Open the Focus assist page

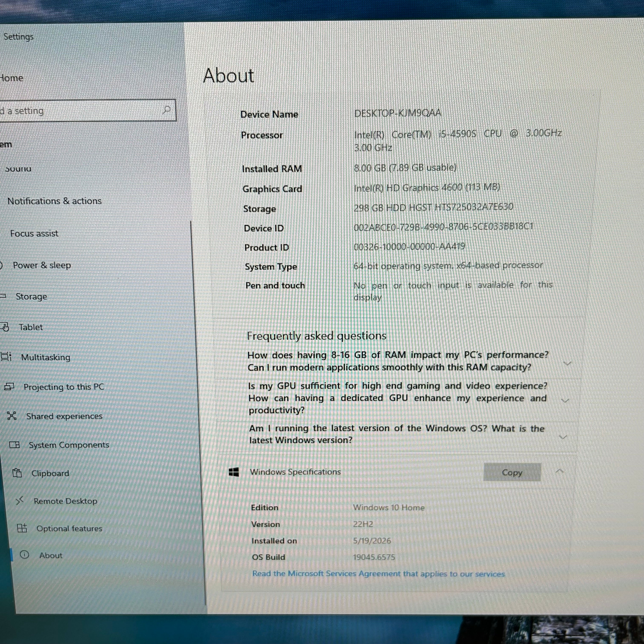pyautogui.click(x=34, y=233)
